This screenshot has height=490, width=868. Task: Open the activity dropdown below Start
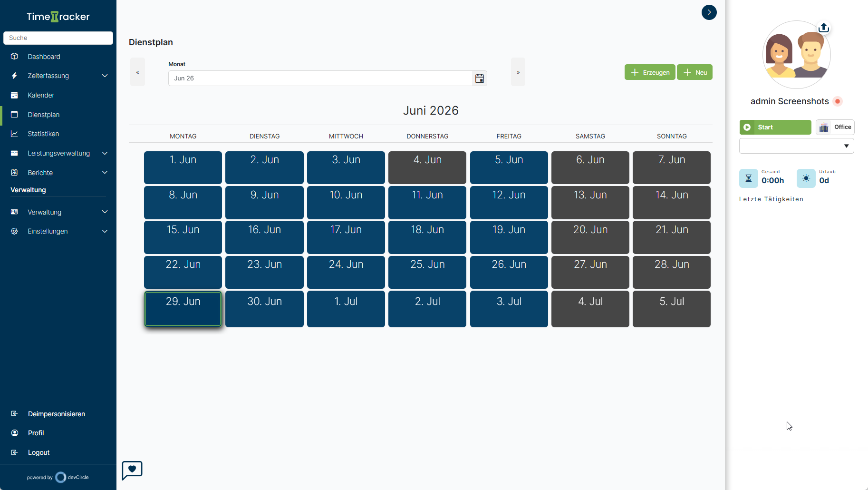pyautogui.click(x=797, y=146)
